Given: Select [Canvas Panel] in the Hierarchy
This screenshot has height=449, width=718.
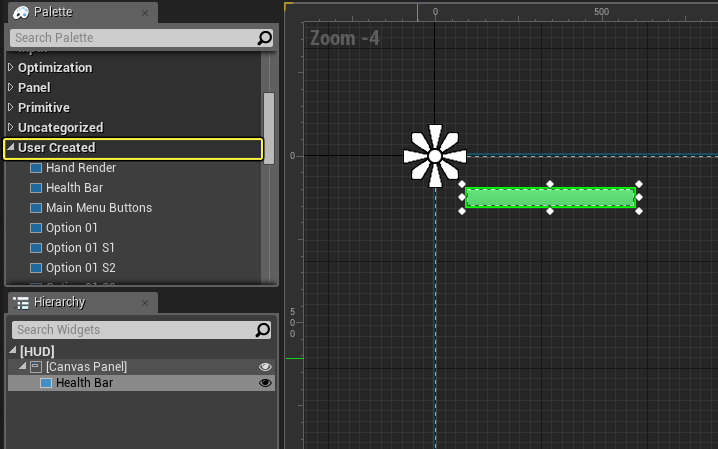Looking at the screenshot, I should [87, 367].
